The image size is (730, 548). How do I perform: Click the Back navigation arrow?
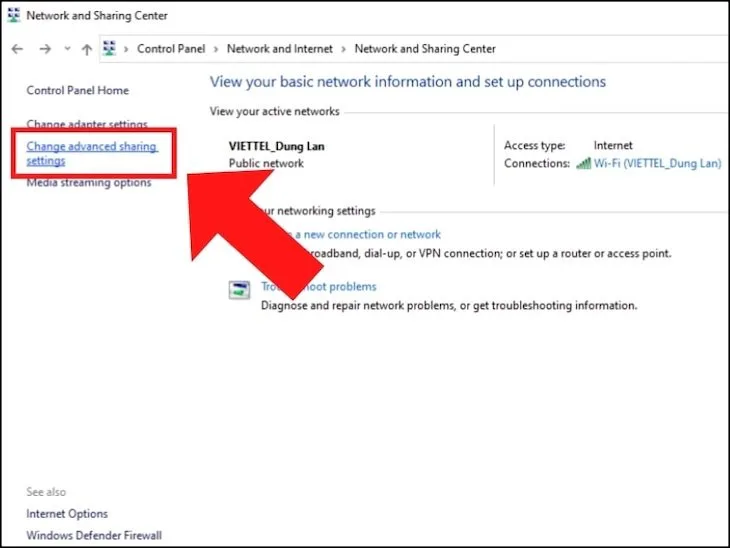point(17,49)
